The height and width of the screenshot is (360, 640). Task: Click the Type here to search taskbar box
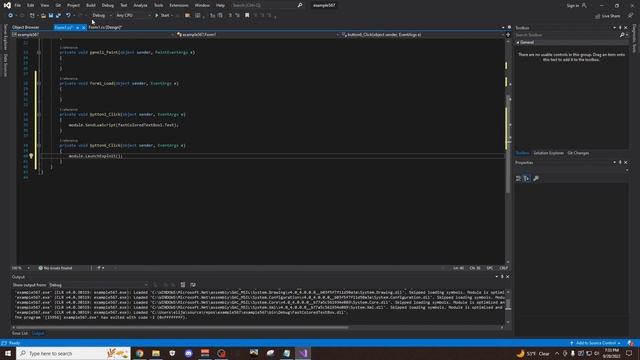73,353
